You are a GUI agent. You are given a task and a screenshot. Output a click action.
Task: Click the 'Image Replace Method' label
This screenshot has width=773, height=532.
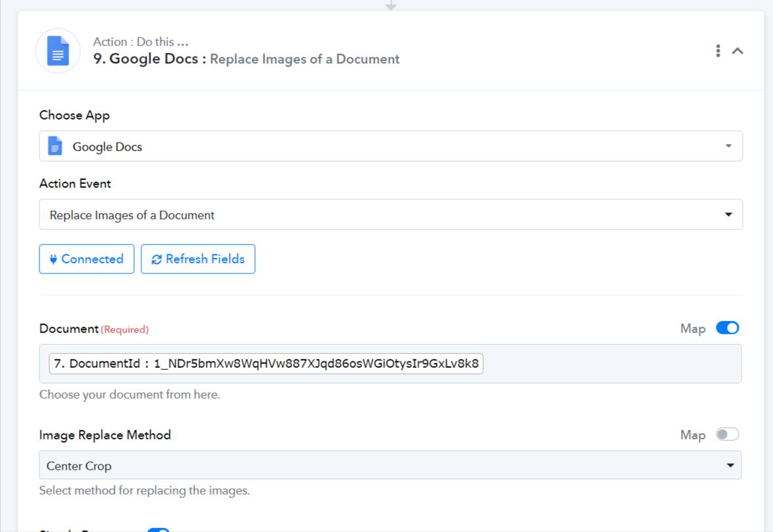105,435
